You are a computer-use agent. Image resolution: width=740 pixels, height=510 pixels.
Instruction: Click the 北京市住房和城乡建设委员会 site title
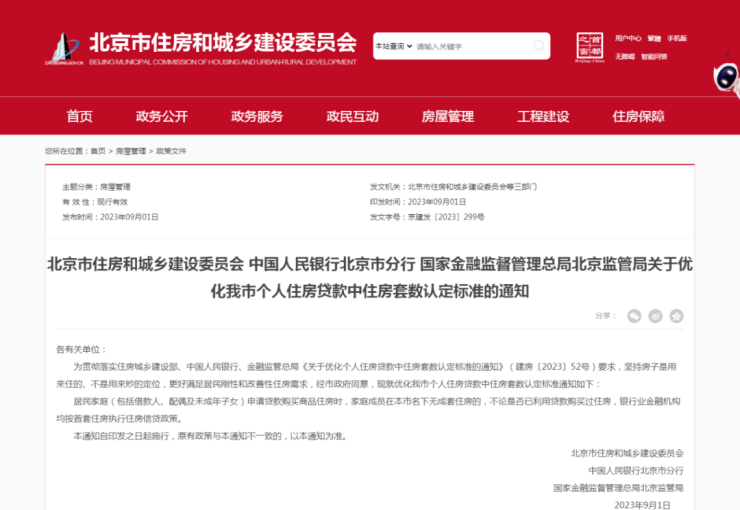point(223,42)
